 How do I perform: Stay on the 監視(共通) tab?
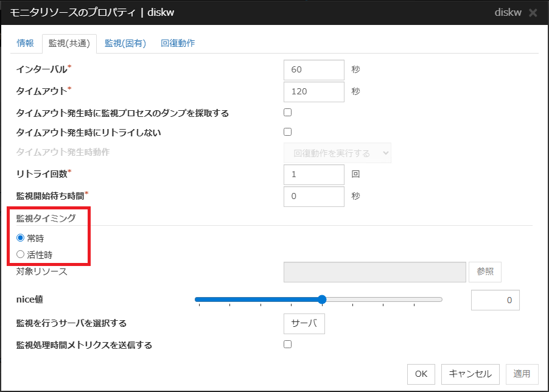69,44
